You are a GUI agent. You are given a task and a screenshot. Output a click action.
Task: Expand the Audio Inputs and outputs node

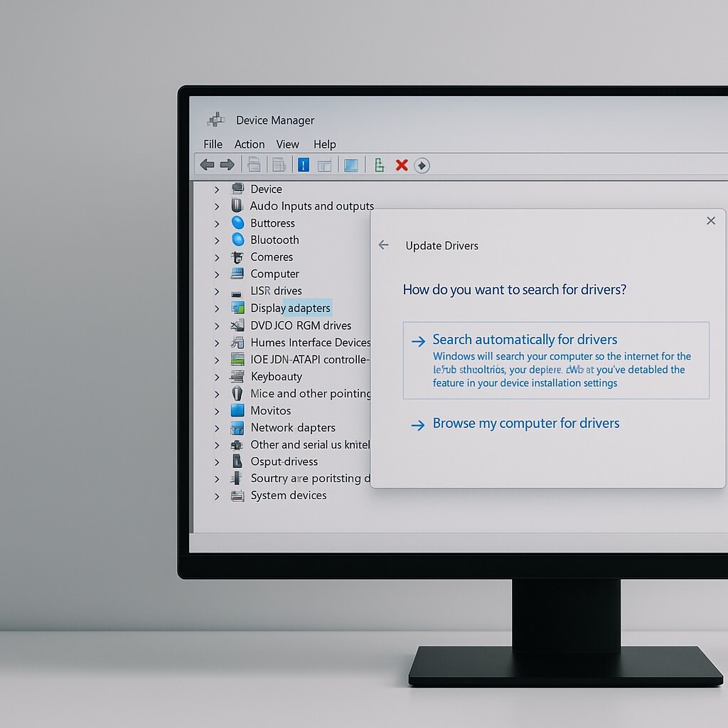tap(217, 206)
